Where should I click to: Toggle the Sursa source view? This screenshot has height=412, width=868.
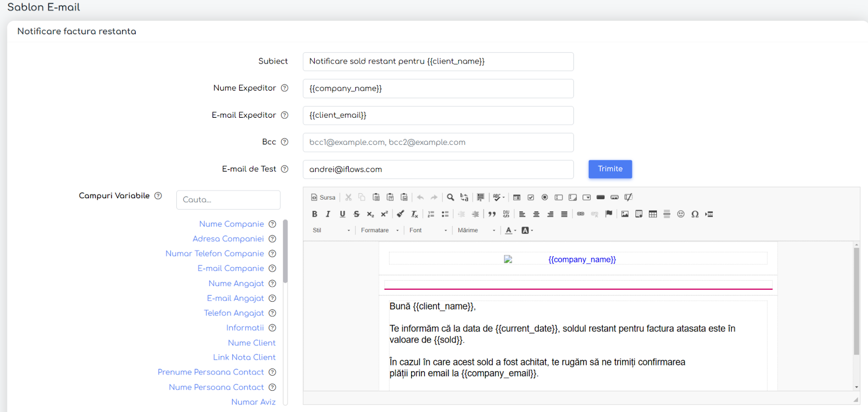(x=323, y=197)
